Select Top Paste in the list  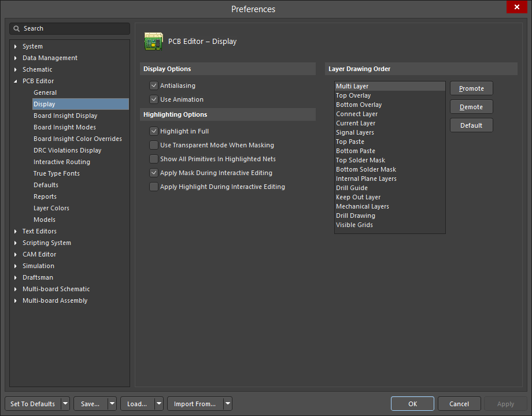pos(390,142)
